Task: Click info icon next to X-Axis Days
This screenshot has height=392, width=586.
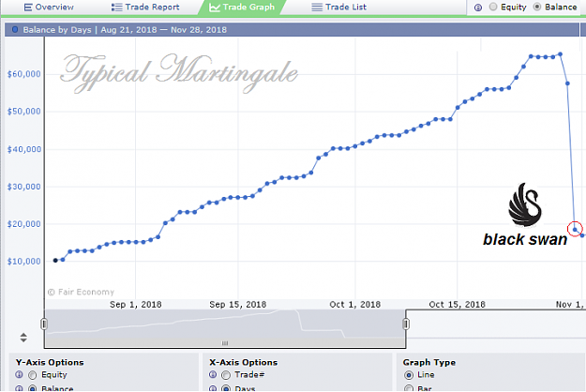Action: pyautogui.click(x=213, y=388)
